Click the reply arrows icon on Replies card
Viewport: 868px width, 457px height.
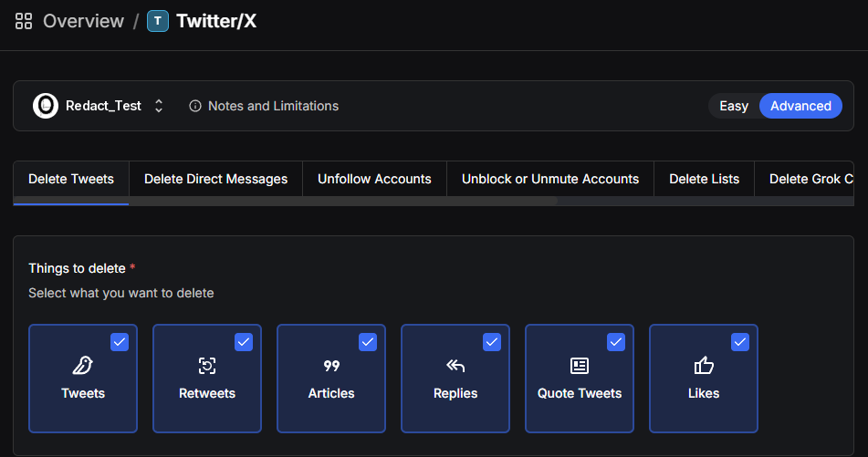tap(455, 365)
